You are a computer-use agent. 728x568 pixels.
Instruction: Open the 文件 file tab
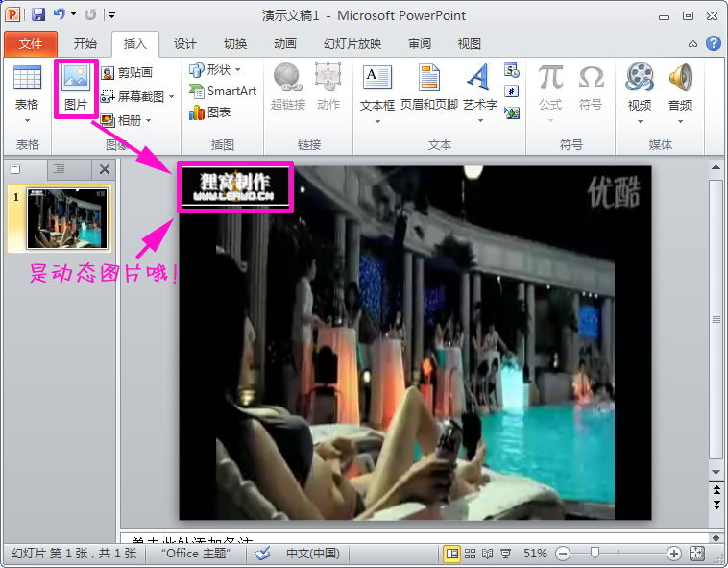pyautogui.click(x=31, y=43)
